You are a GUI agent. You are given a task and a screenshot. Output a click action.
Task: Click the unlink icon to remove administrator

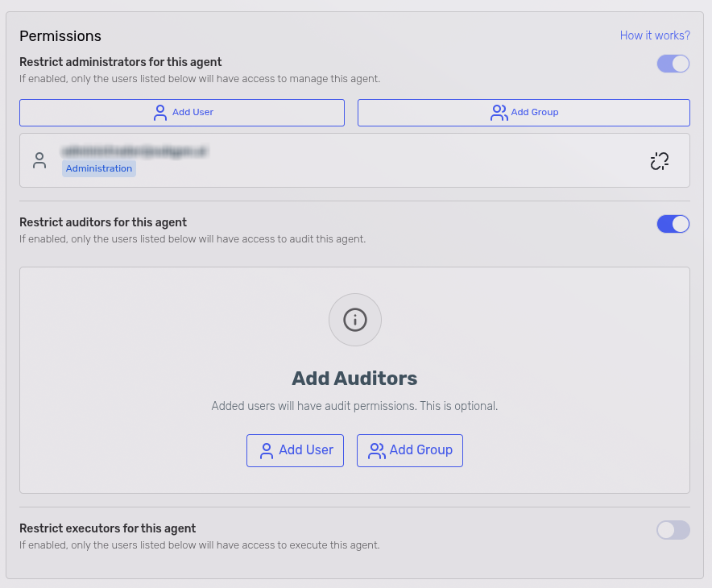(660, 160)
